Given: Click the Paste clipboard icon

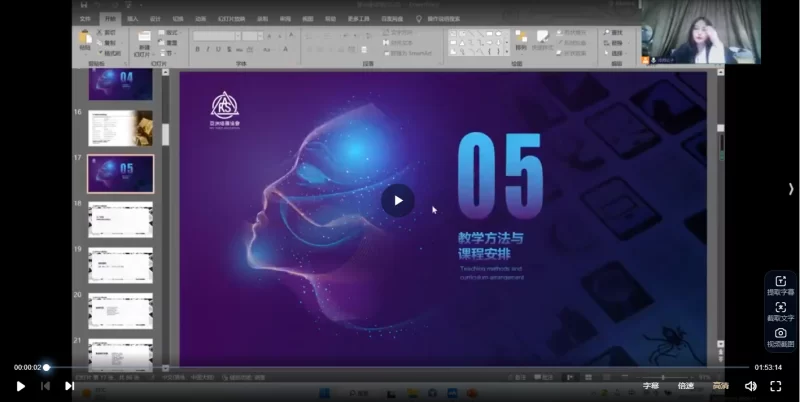Looking at the screenshot, I should (x=85, y=37).
